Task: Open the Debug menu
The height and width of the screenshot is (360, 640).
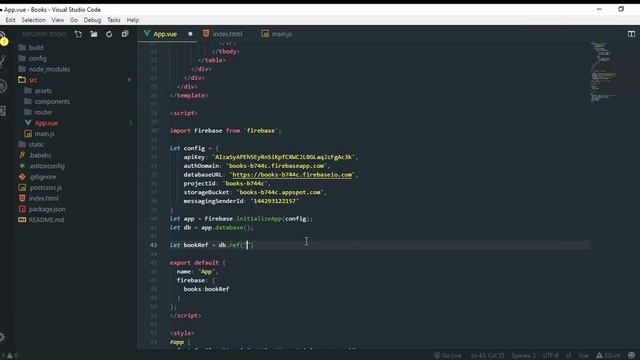Action: (x=92, y=20)
